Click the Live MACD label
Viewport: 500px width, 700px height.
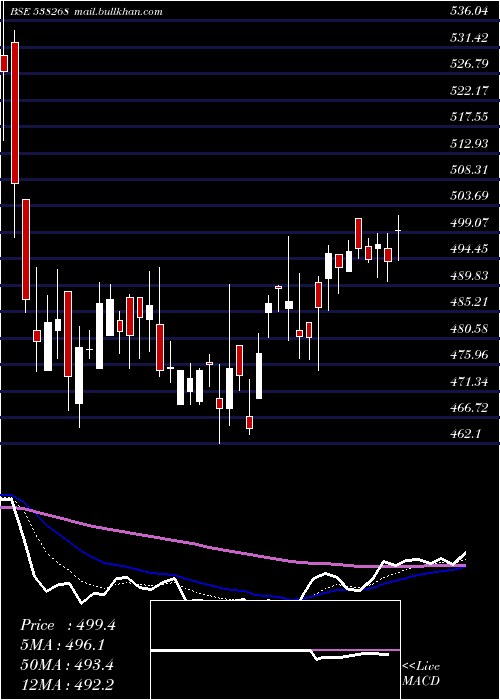click(x=421, y=674)
